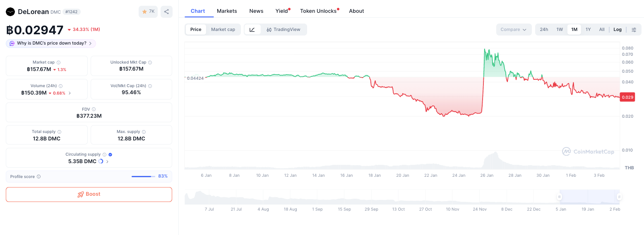The height and width of the screenshot is (235, 644).
Task: Click the THB currency label on chart
Action: pos(629,168)
